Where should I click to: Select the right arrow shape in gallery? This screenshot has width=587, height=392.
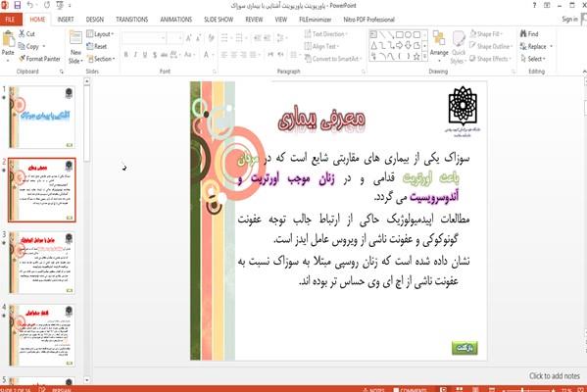pyautogui.click(x=400, y=46)
